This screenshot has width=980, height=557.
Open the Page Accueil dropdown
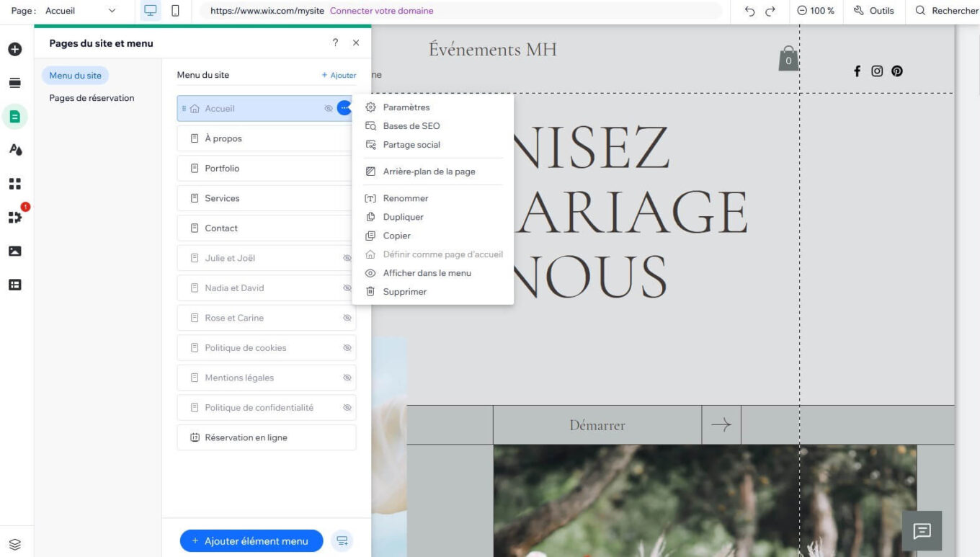[80, 11]
